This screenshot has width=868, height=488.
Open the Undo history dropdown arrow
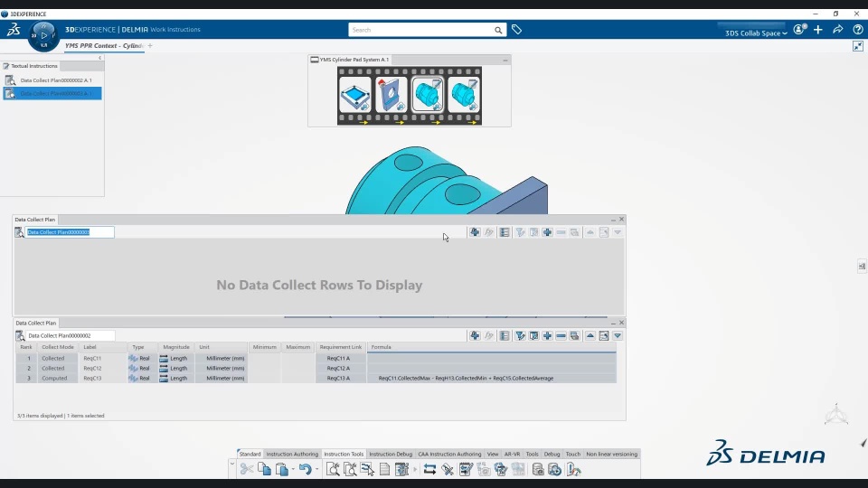[316, 470]
